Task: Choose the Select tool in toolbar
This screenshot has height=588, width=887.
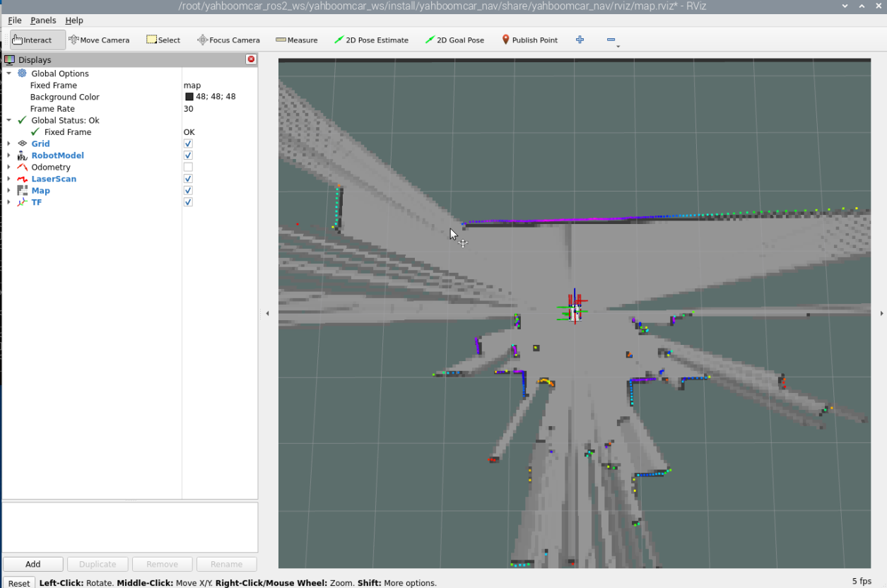Action: click(x=163, y=40)
